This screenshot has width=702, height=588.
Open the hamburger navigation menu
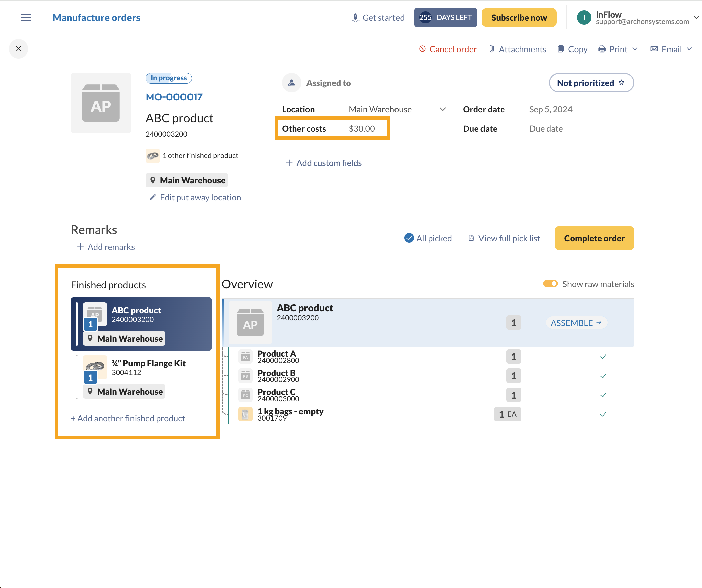point(26,18)
